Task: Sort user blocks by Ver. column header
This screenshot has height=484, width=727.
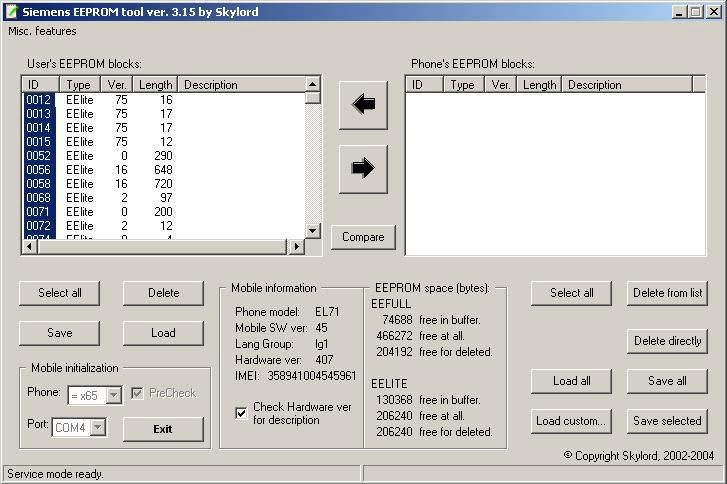Action: pyautogui.click(x=117, y=85)
